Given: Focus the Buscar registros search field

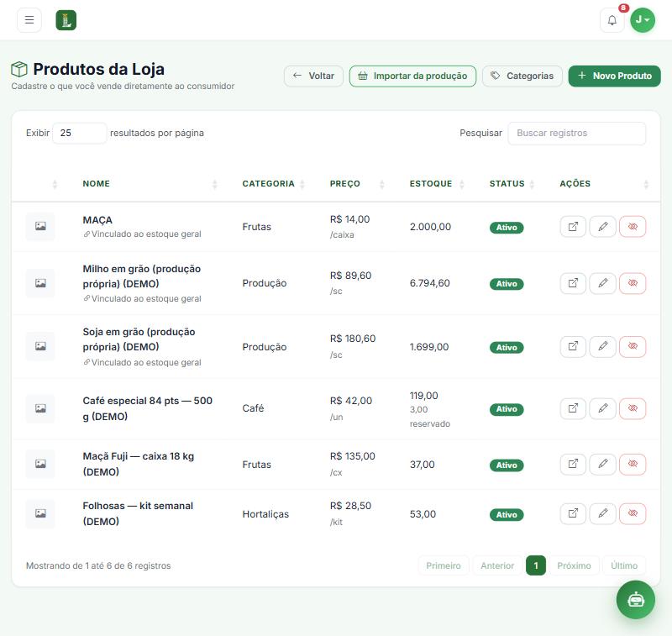Looking at the screenshot, I should (577, 134).
